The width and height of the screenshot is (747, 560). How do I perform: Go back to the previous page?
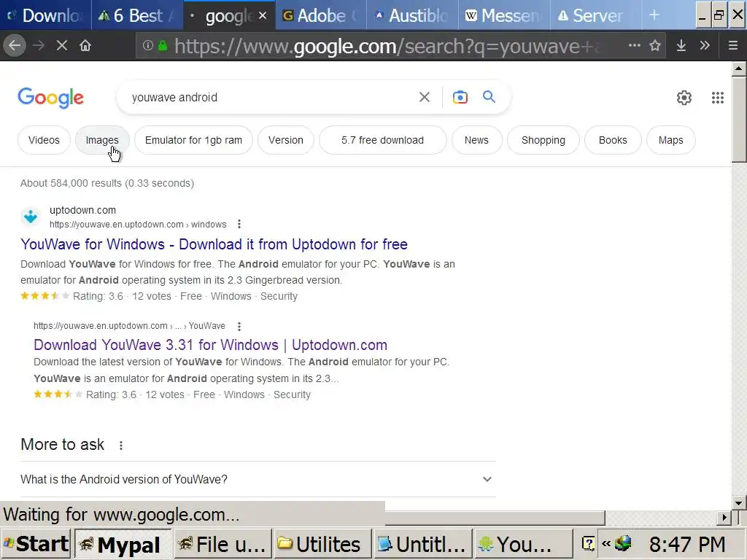pos(15,46)
